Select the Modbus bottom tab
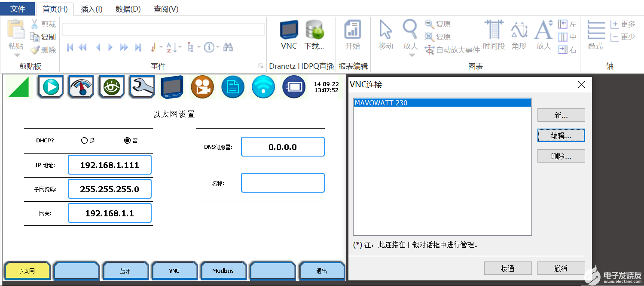 [223, 271]
